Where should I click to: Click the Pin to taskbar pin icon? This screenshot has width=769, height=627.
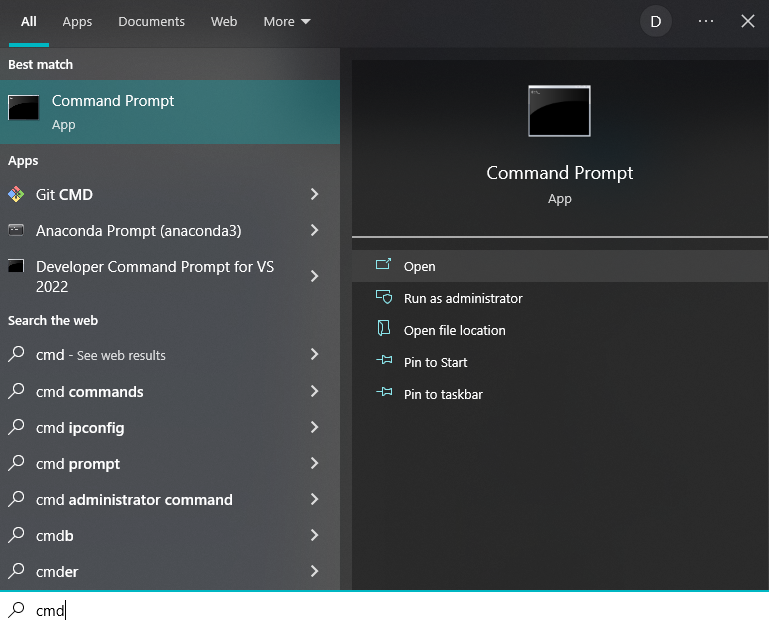tap(384, 392)
